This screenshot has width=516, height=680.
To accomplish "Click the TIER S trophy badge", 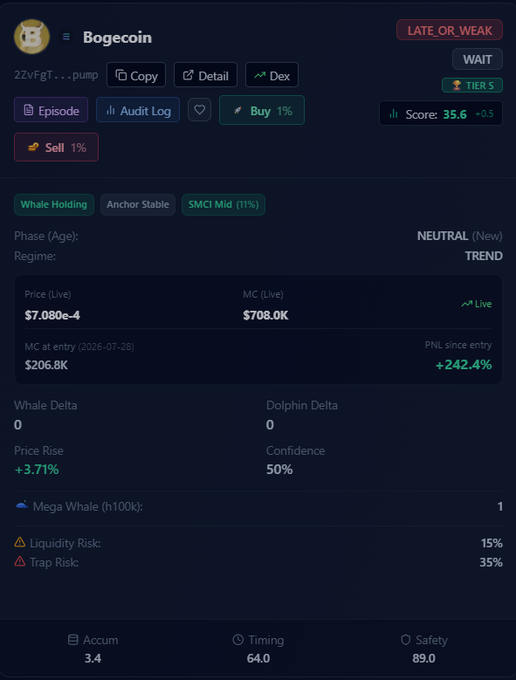I will pos(472,85).
